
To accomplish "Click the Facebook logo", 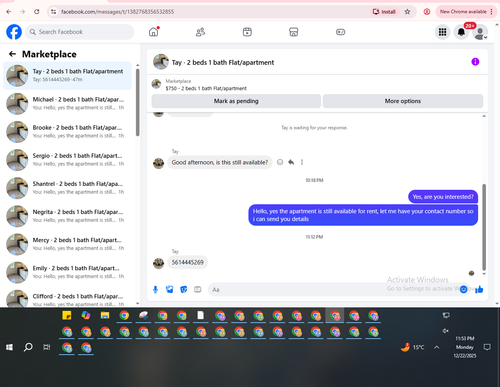I will coord(14,32).
